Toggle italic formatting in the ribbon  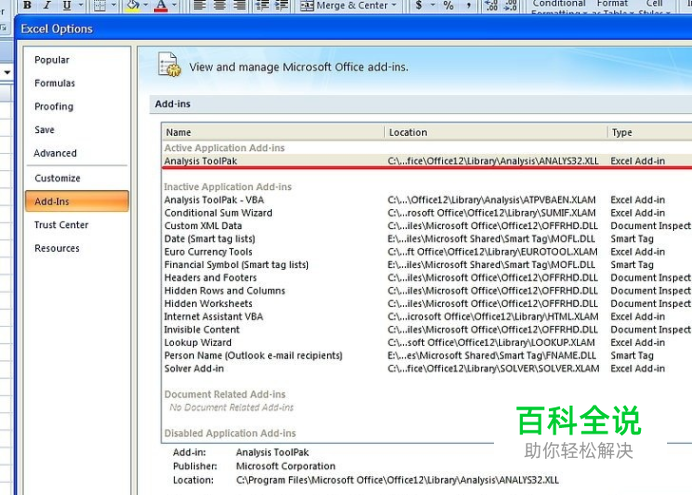point(47,5)
